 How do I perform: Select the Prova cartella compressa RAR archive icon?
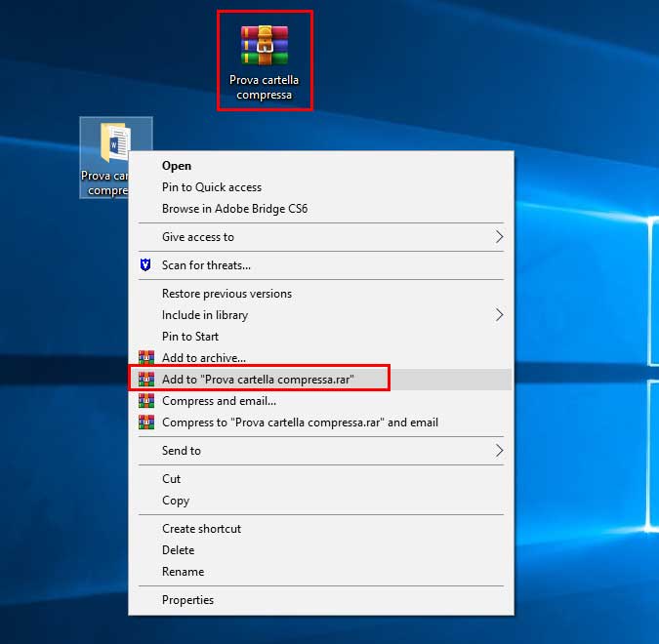point(265,45)
